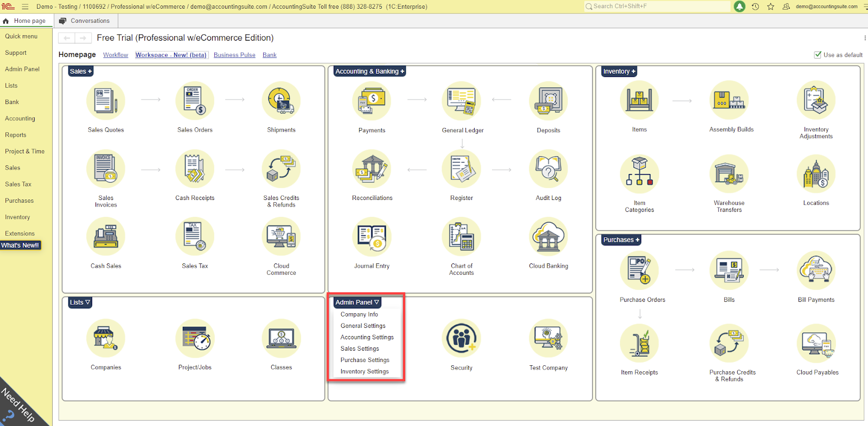Screen dimensions: 868x426
Task: Open the Cash Receipts icon
Action: 195,169
